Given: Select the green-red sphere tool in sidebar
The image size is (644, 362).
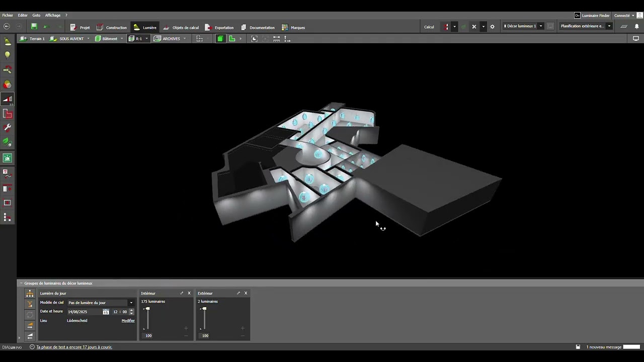Looking at the screenshot, I should coord(8,84).
